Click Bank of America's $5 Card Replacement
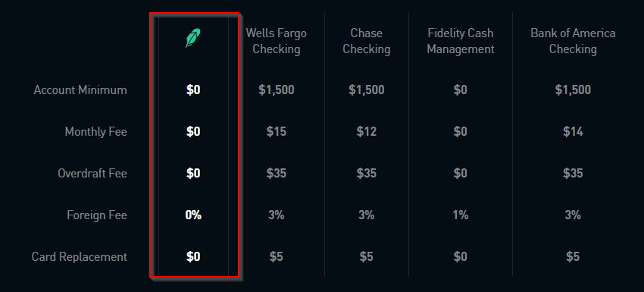Viewport: 644px width, 292px height. click(x=573, y=257)
